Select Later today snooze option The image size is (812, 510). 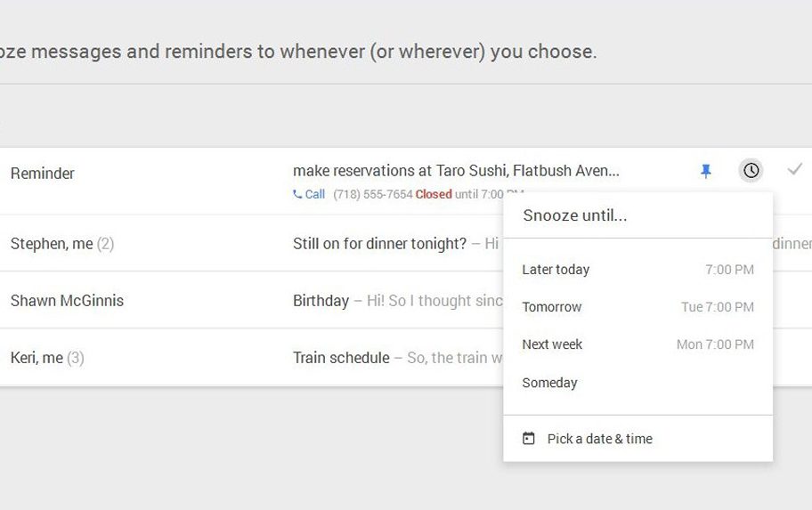tap(637, 270)
